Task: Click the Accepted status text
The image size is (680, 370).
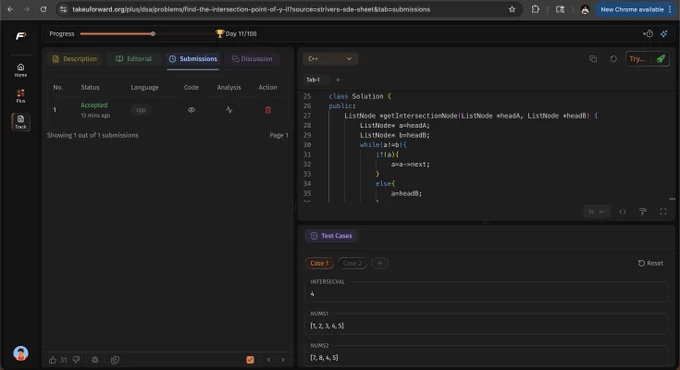Action: (94, 105)
